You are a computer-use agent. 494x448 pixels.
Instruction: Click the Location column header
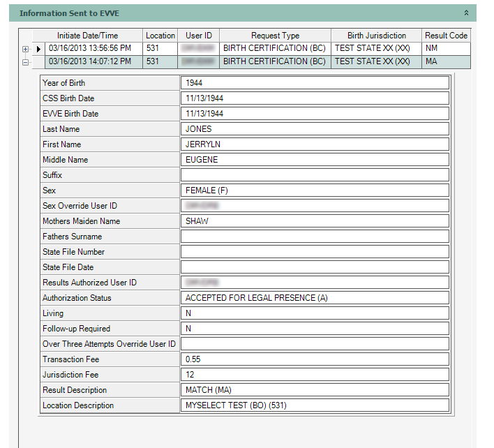pos(160,36)
